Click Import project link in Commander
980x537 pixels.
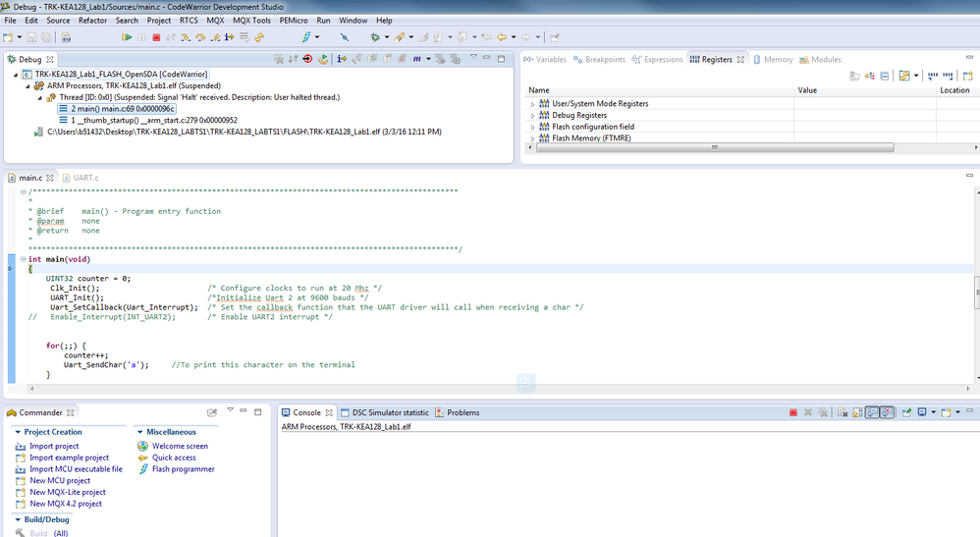click(54, 447)
